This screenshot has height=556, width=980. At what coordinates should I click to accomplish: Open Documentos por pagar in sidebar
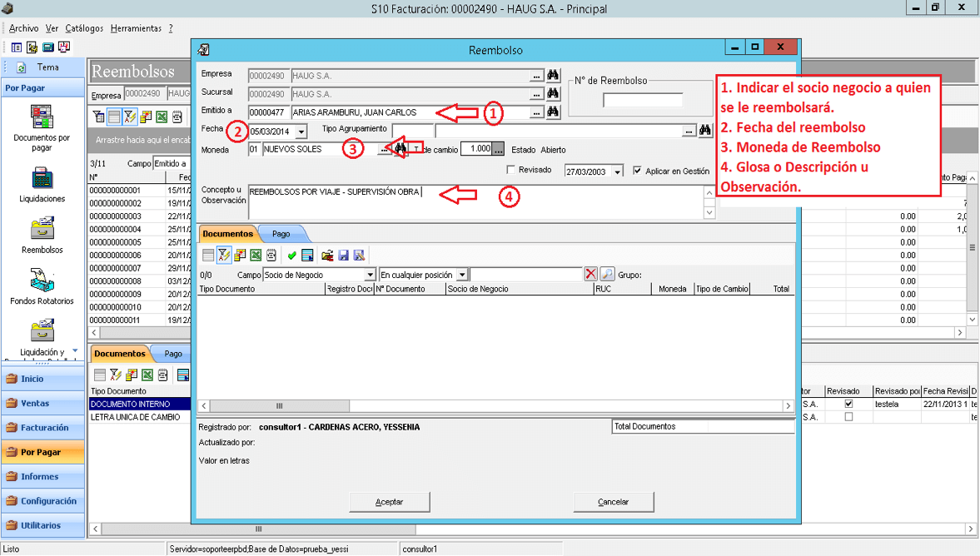click(x=42, y=128)
